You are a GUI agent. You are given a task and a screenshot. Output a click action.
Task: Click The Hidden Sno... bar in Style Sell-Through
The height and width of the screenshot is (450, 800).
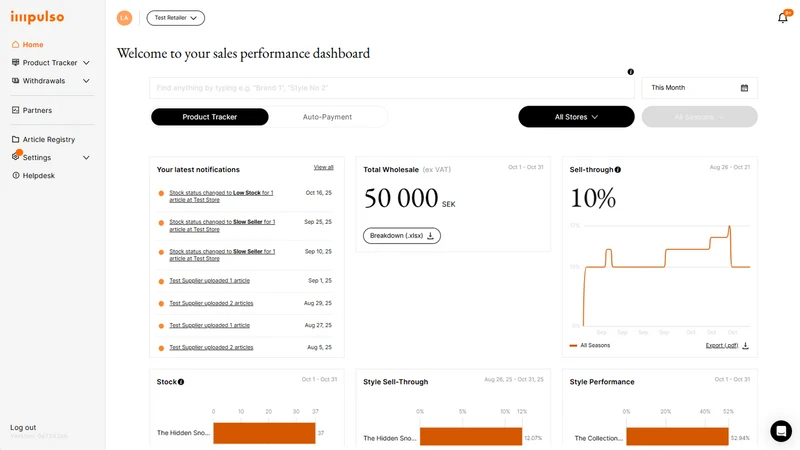point(471,436)
